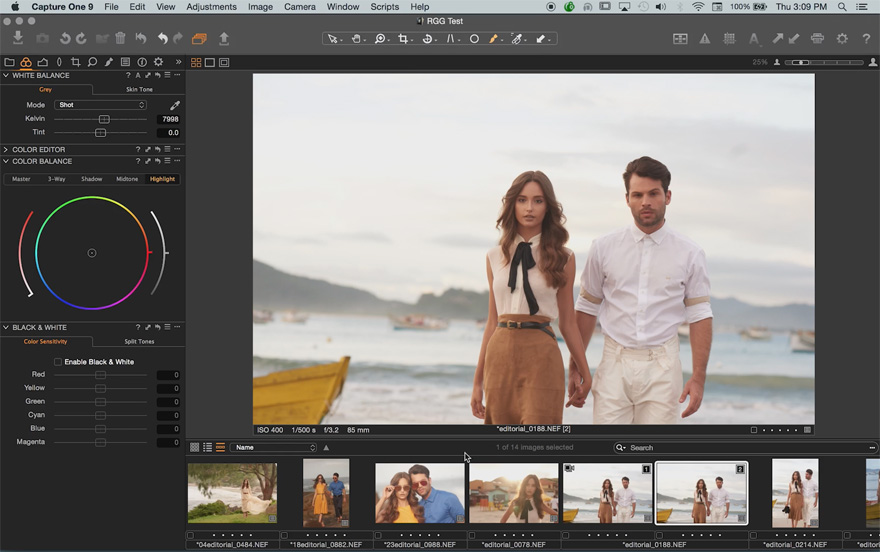Toggle the grid overlay icon
This screenshot has height=552, width=880.
point(729,39)
